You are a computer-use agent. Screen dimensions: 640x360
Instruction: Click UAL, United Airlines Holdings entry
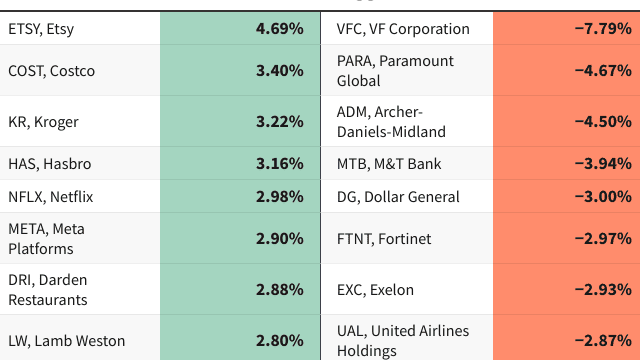click(x=480, y=338)
